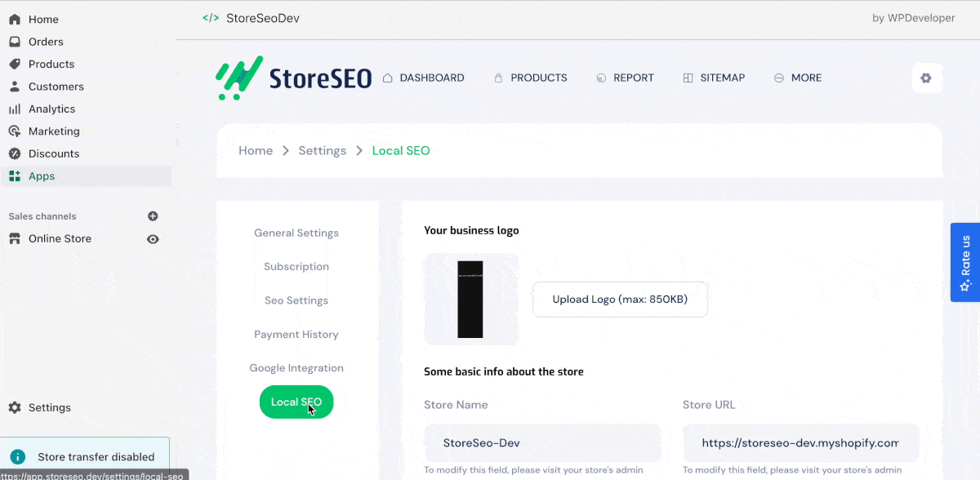Open Google Integration section
Viewport: 980px width, 480px height.
[296, 368]
